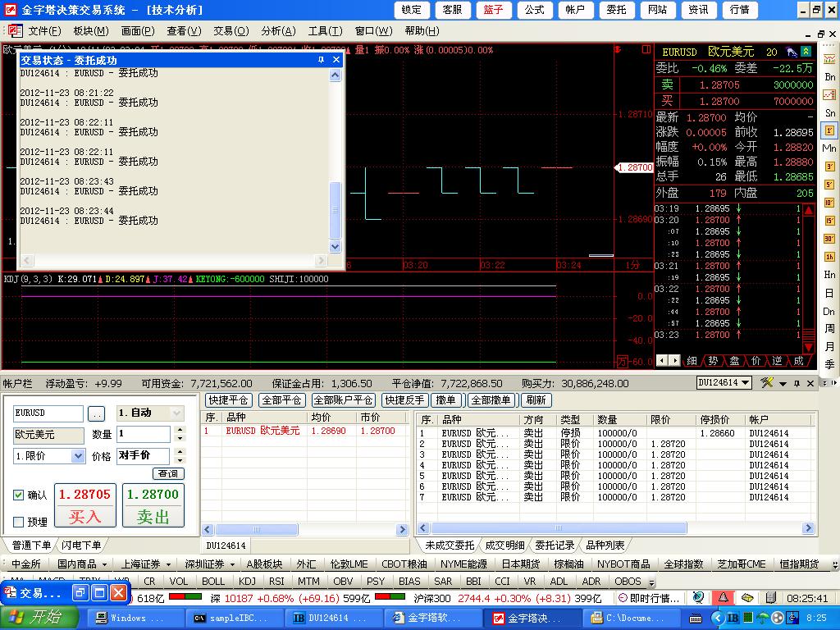Open the 1.限价 order type dropdown
Screen dimensions: 840x630
click(78, 456)
